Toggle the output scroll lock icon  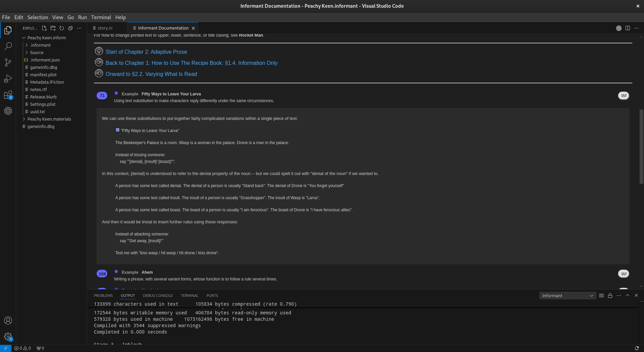coord(610,296)
